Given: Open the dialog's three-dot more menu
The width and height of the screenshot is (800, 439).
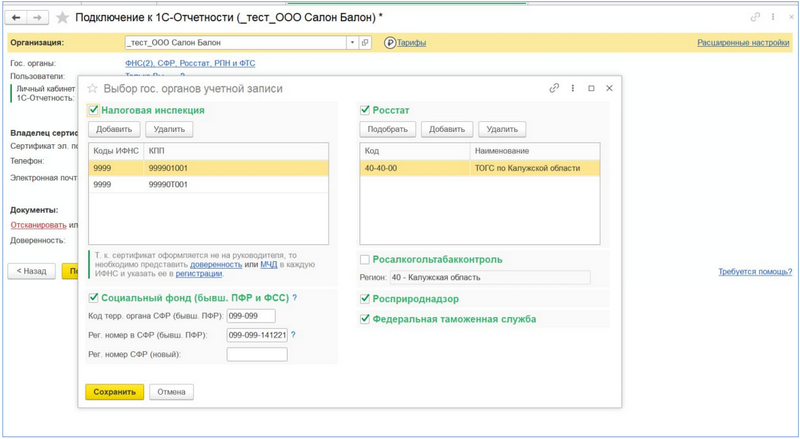Looking at the screenshot, I should point(574,88).
